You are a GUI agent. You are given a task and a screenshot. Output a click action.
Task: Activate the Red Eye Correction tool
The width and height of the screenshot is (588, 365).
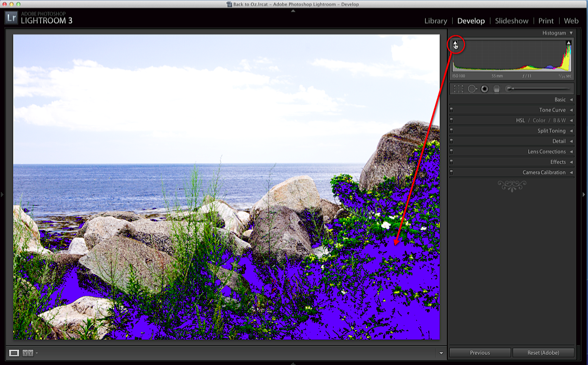tap(485, 89)
